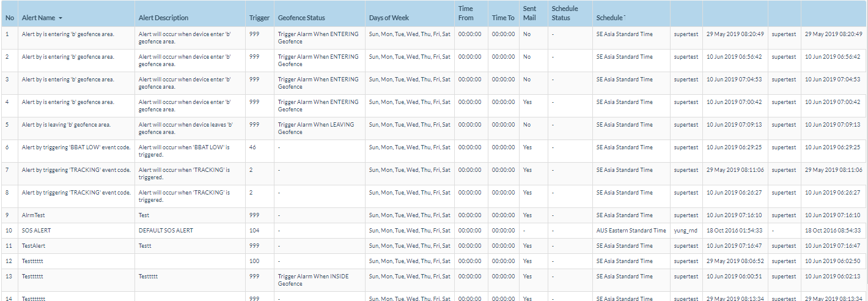Click 'Trigger Alarm When INSIDE Geofence' cell
868x301 pixels.
click(313, 280)
